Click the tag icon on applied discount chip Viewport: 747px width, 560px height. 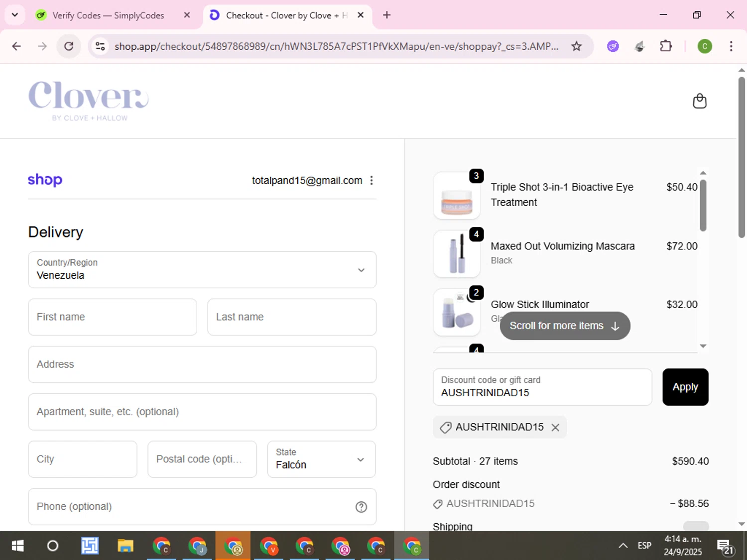pyautogui.click(x=445, y=428)
